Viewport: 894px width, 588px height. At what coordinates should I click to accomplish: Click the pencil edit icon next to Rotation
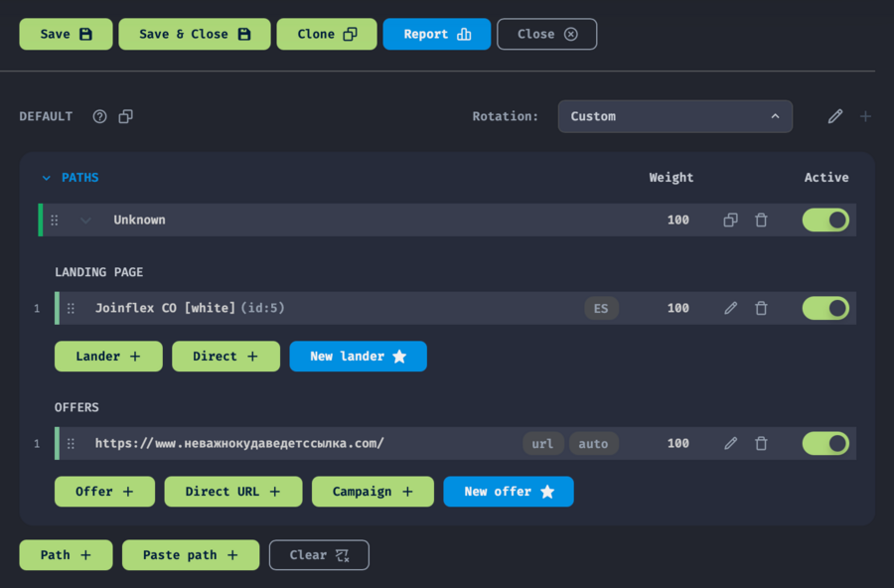(835, 116)
